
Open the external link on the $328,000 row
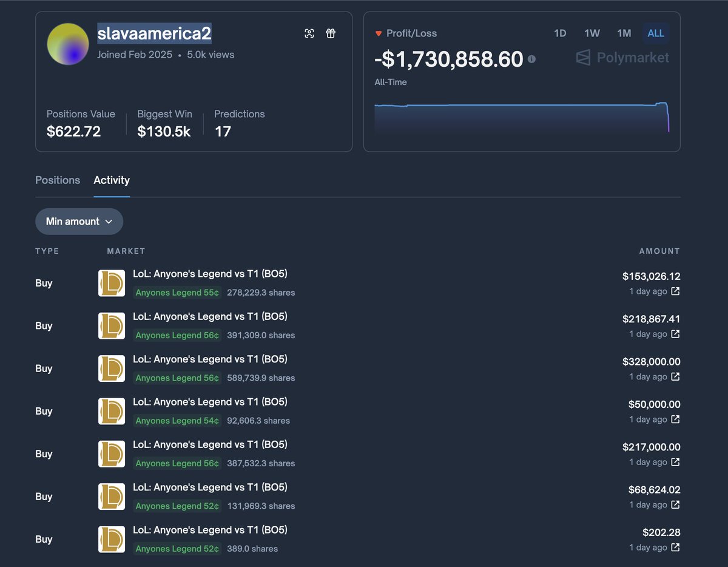point(675,376)
